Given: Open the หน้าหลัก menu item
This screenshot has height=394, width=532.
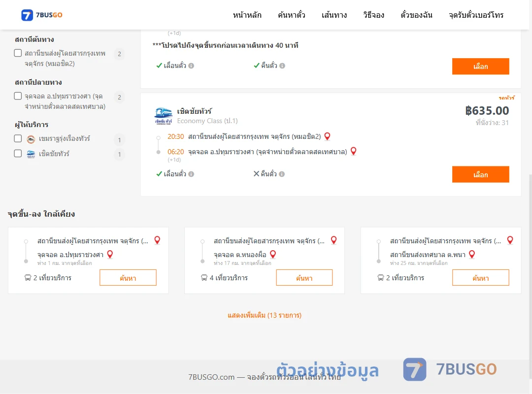Looking at the screenshot, I should coord(247,15).
